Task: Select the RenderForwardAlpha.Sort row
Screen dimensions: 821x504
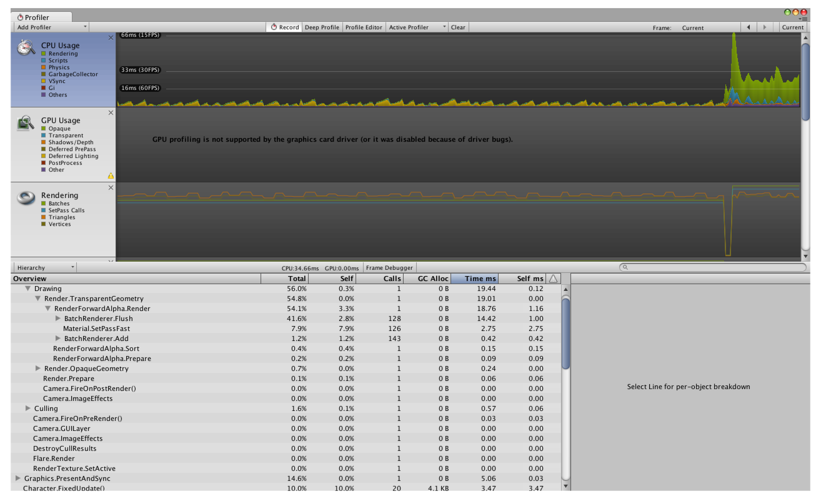Action: (x=286, y=348)
